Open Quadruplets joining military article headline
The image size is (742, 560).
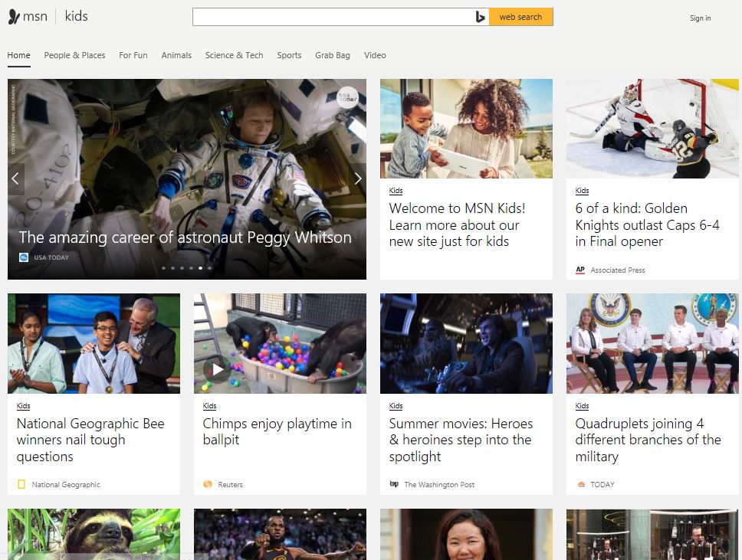click(x=648, y=440)
